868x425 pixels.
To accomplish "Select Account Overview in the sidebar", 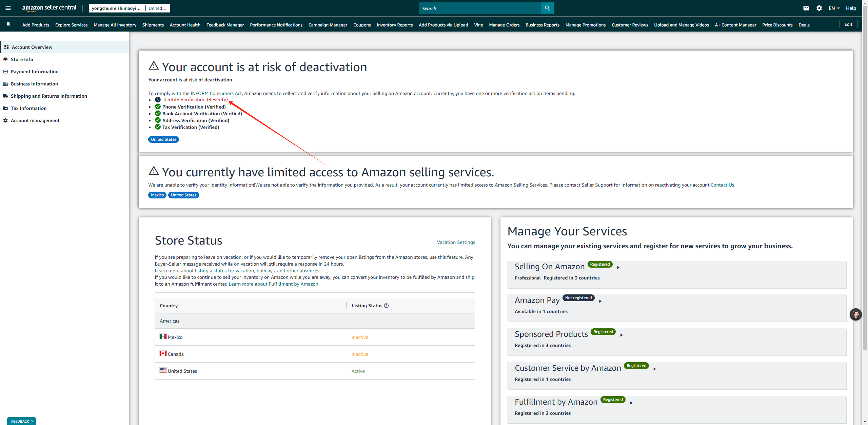I will click(65, 47).
